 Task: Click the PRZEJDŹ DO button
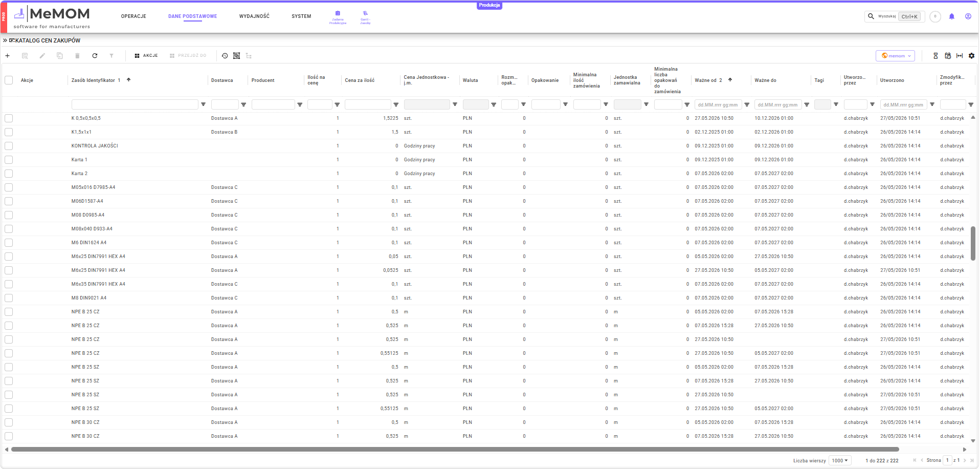click(x=188, y=56)
